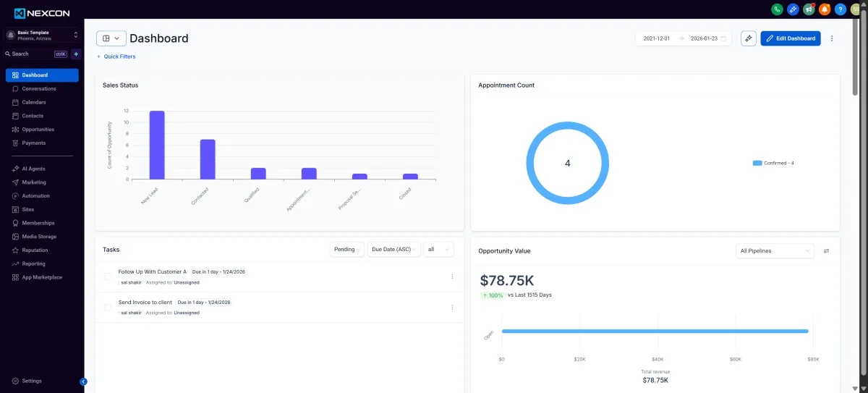This screenshot has height=393, width=868.
Task: Click the New Lead bar in Sales Status
Action: 157,145
